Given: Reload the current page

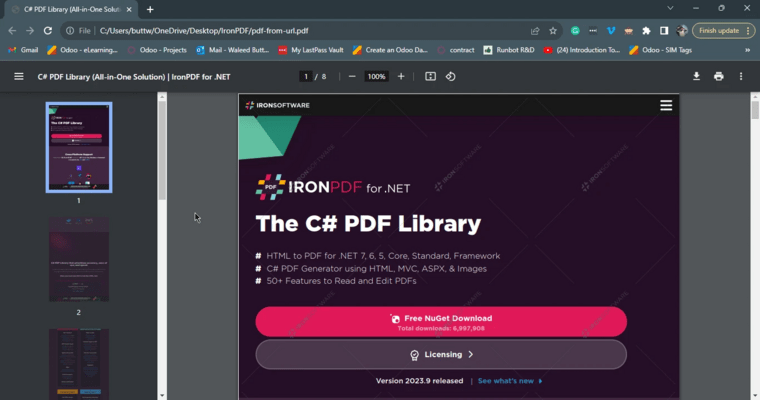Looking at the screenshot, I should click(48, 31).
